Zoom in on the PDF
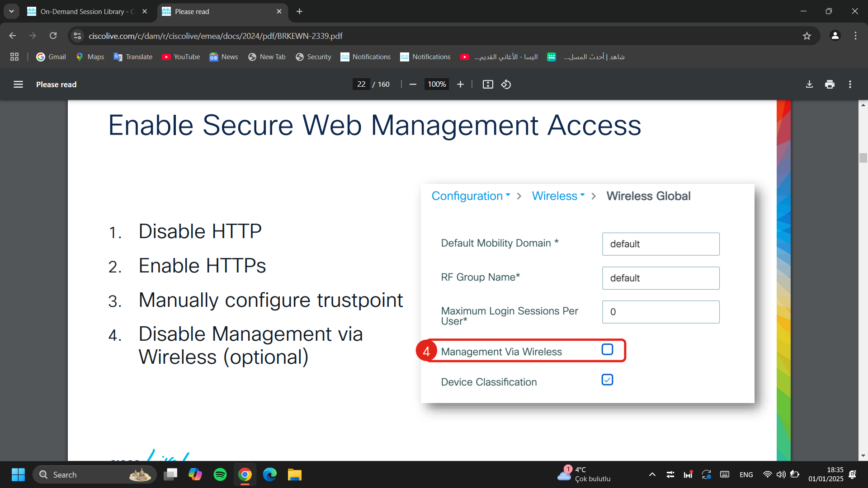Image resolution: width=868 pixels, height=488 pixels. (460, 84)
